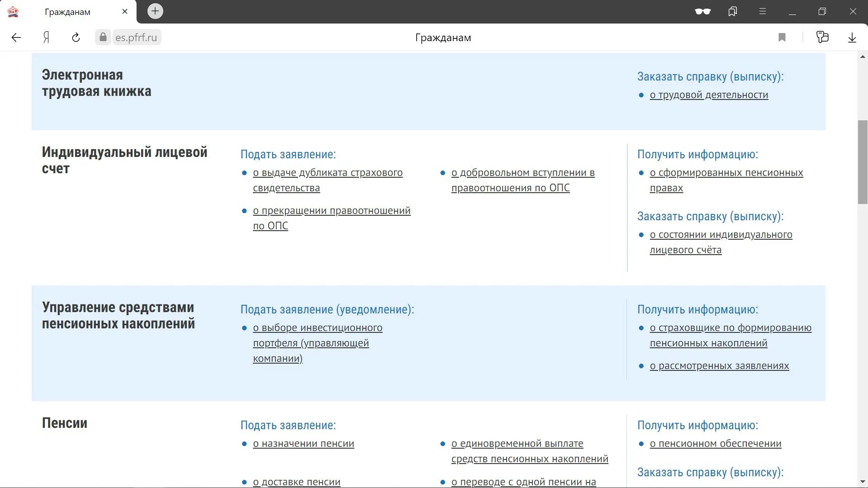868x488 pixels.
Task: Click Управление средствами пенсионных накоплений heading
Action: click(118, 315)
